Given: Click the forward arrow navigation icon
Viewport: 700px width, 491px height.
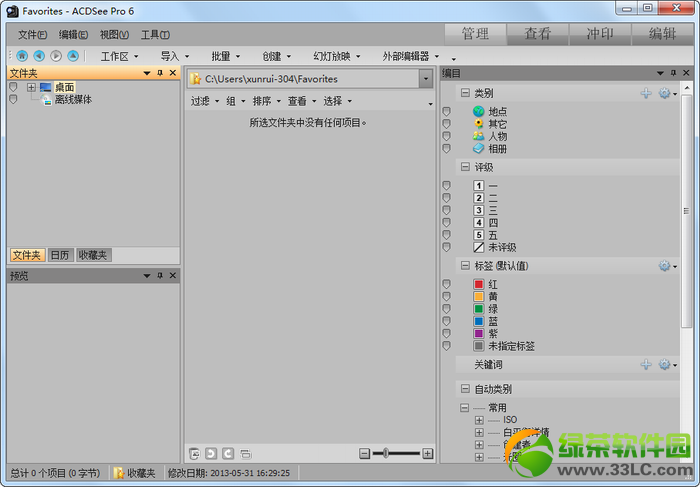Looking at the screenshot, I should click(x=56, y=56).
